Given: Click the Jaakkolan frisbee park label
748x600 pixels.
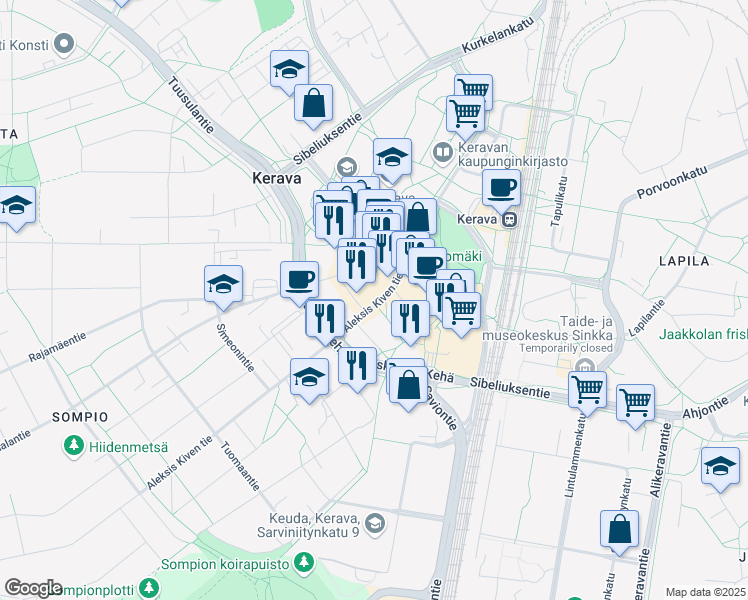Looking at the screenshot, I should (x=703, y=334).
